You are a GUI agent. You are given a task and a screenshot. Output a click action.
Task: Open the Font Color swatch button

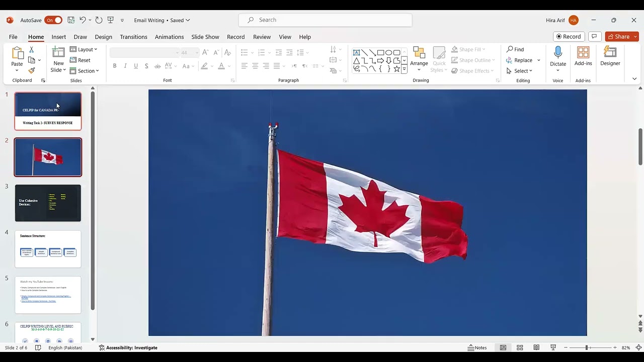coord(221,66)
